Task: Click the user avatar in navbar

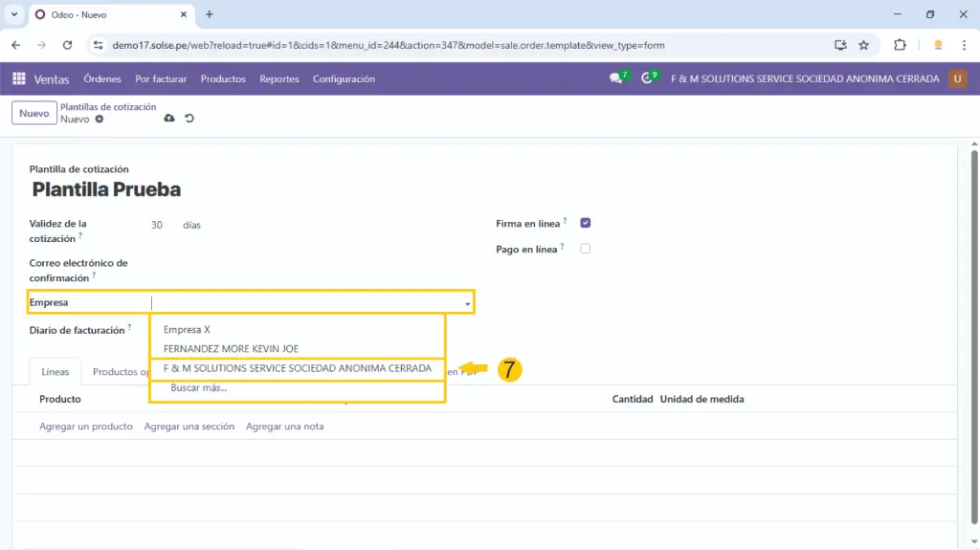Action: coord(957,79)
